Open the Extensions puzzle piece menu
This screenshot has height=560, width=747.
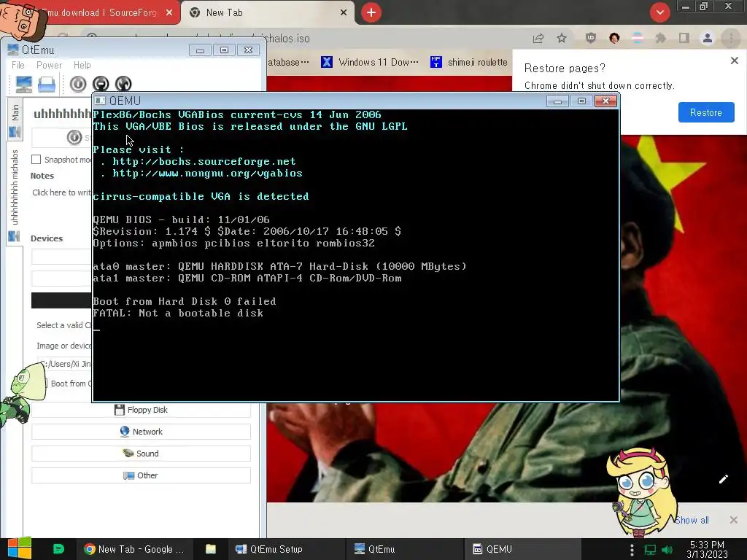pyautogui.click(x=661, y=39)
